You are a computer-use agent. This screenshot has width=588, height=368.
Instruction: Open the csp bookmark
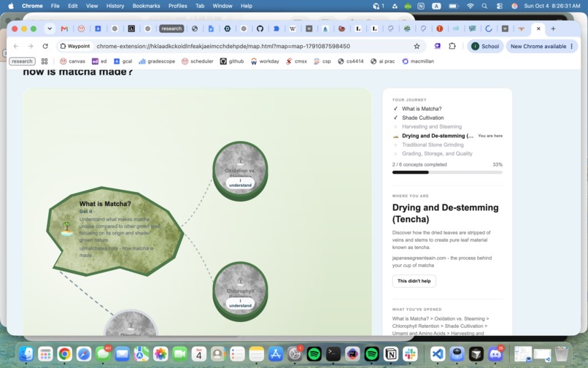(x=322, y=61)
